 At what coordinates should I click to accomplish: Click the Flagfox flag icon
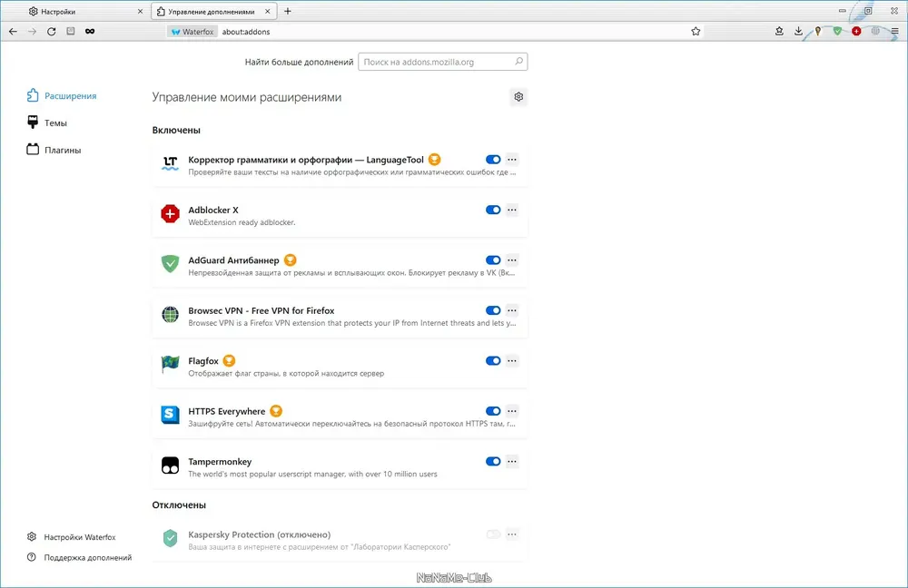tap(171, 365)
